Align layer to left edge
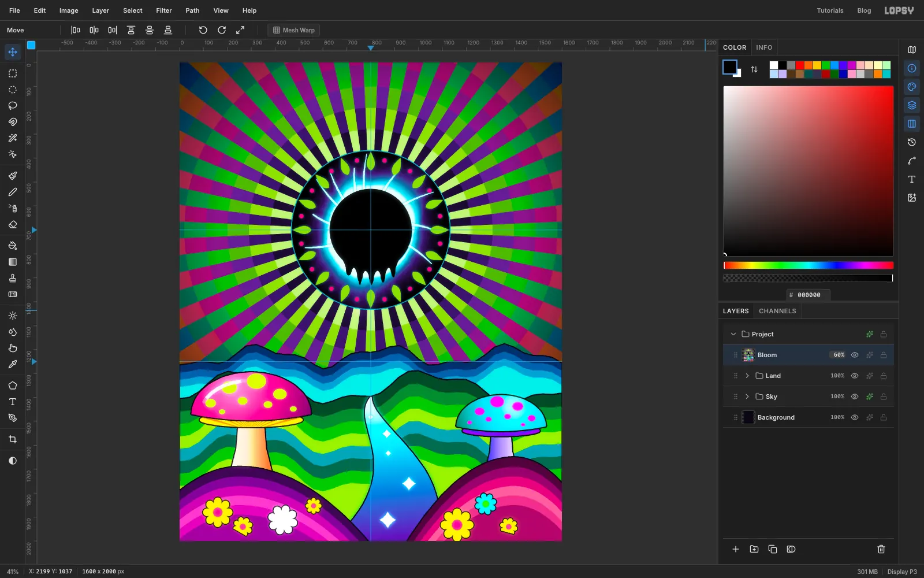The image size is (924, 578). coord(76,30)
